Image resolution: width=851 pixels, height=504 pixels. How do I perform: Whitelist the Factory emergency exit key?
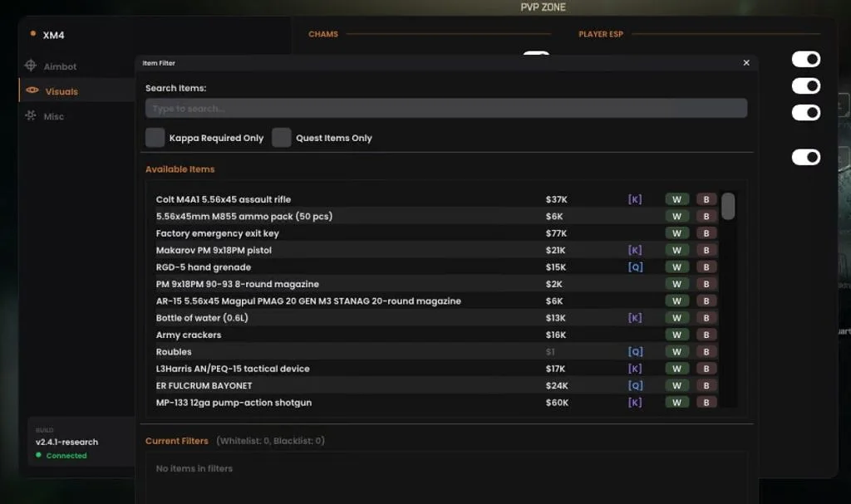[x=676, y=233]
